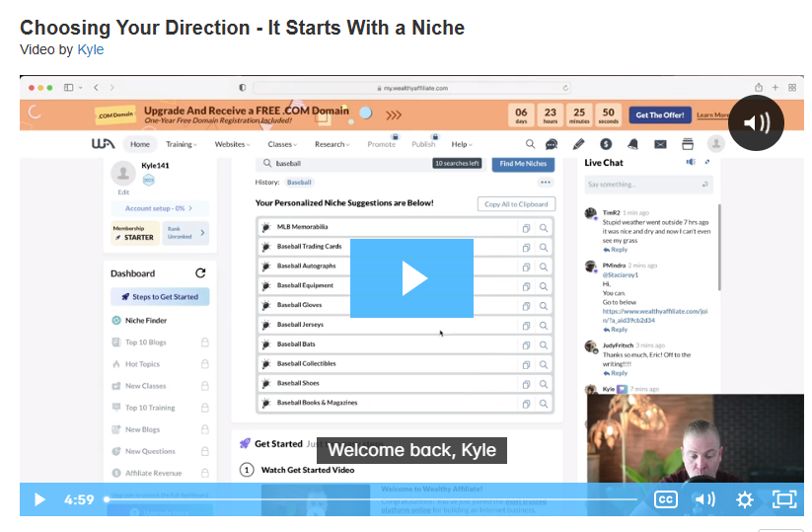Open the chat bubble icon in the navbar
Screen dimensions: 812x532
552,144
